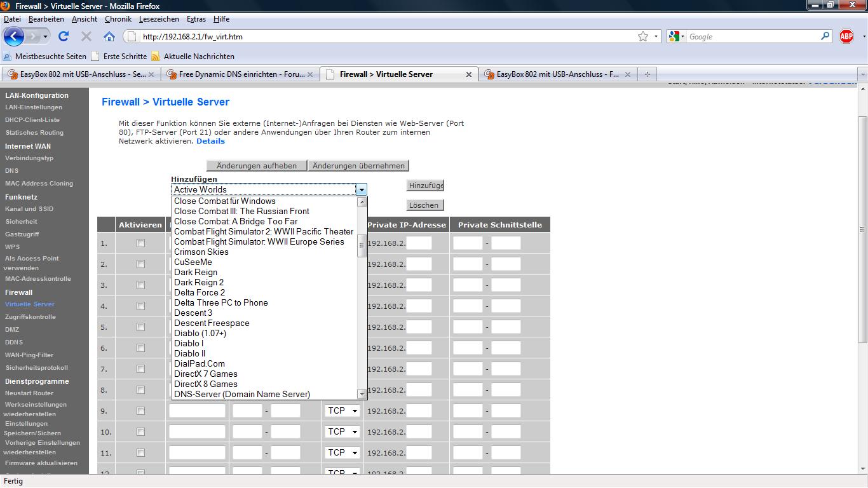Open the Chronik menu
The width and height of the screenshot is (868, 488).
click(118, 19)
